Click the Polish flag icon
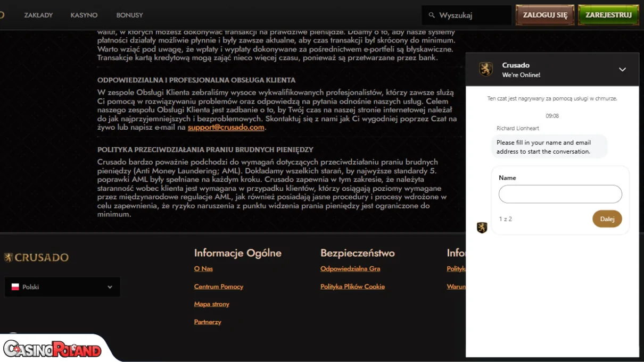The height and width of the screenshot is (362, 644). 15,287
